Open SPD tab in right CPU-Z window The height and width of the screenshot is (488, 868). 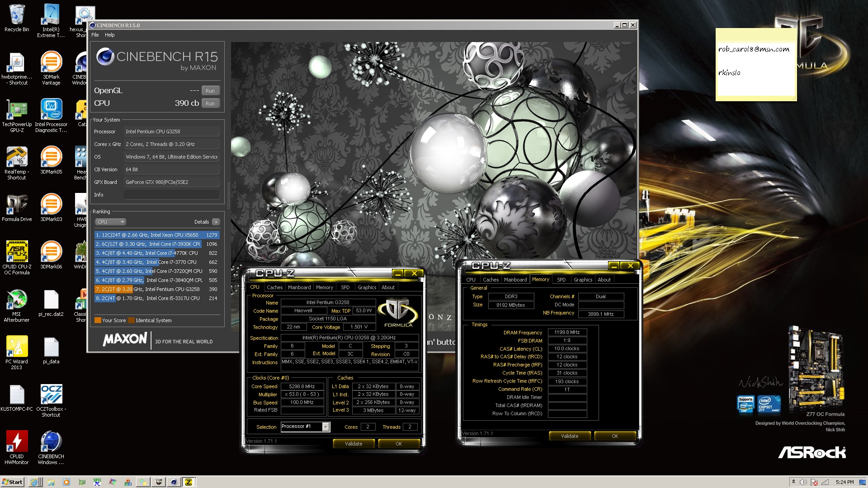coord(561,280)
